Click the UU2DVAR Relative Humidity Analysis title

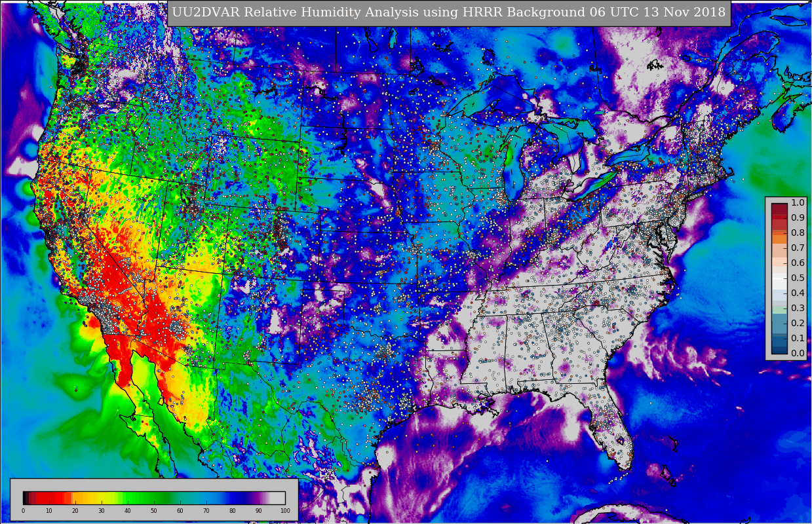click(448, 12)
